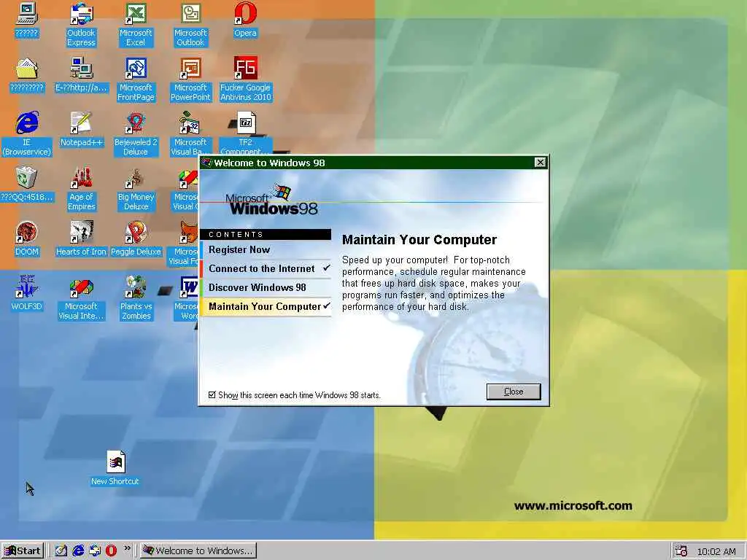Click the Opera browser desktop shortcut
Image resolution: width=747 pixels, height=560 pixels.
coord(245,21)
